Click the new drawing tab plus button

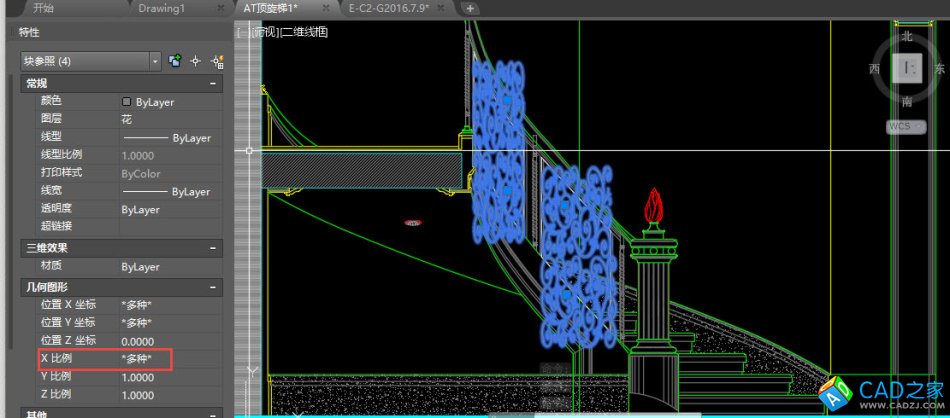coord(470,8)
